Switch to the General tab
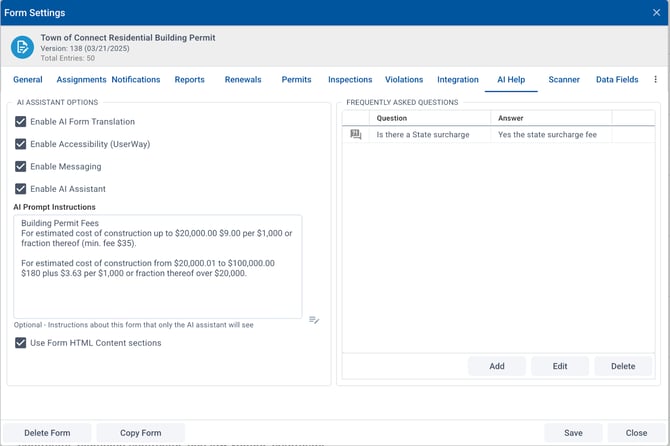The image size is (670, 446). tap(28, 80)
